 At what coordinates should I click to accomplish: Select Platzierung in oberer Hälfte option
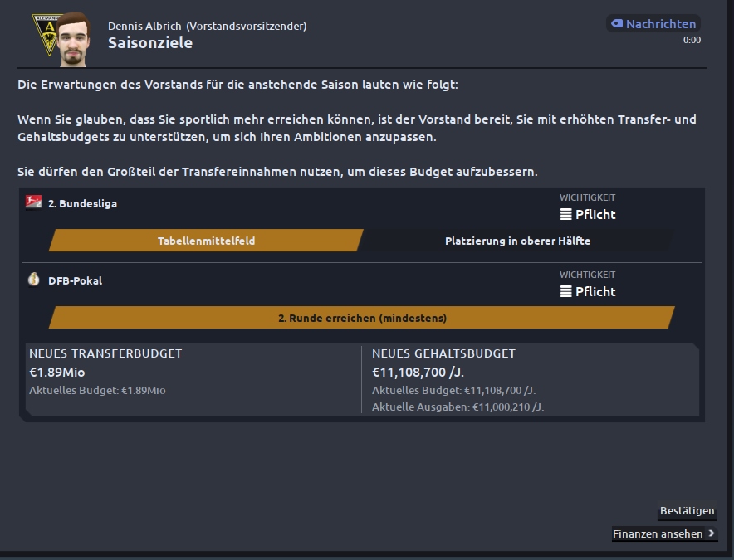[x=517, y=241]
